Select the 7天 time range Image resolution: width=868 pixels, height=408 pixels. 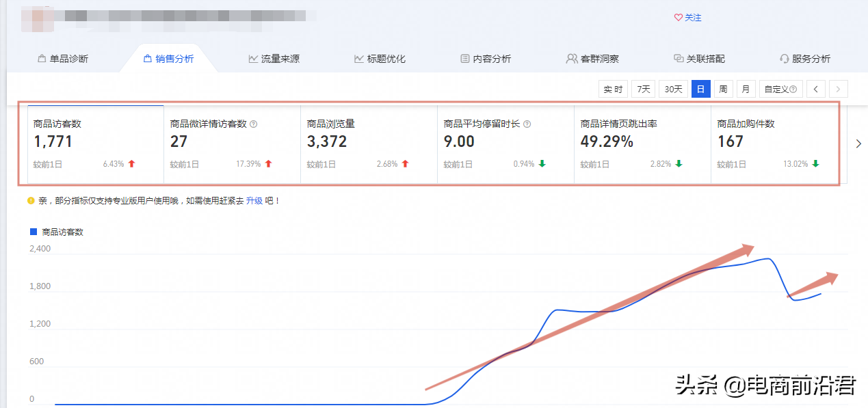pyautogui.click(x=643, y=89)
